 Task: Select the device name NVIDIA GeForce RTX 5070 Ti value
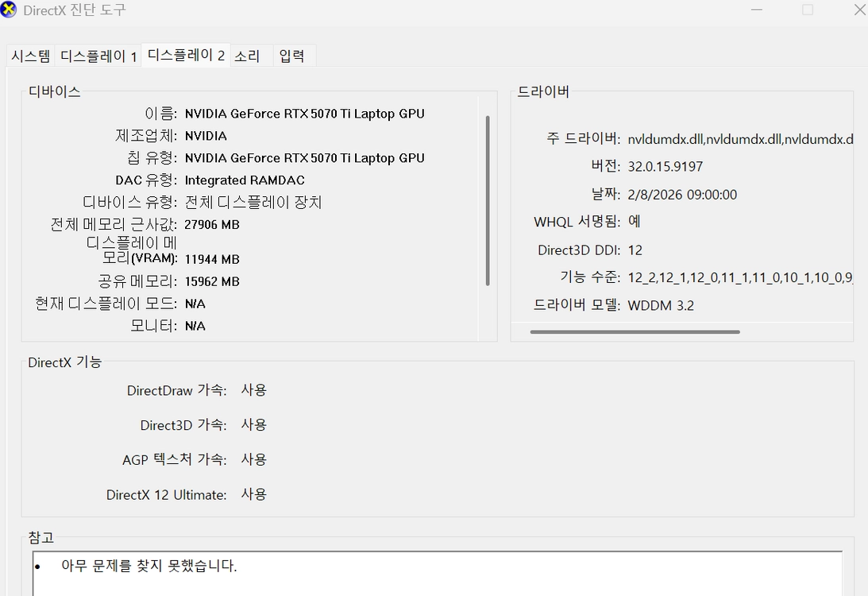pos(304,114)
